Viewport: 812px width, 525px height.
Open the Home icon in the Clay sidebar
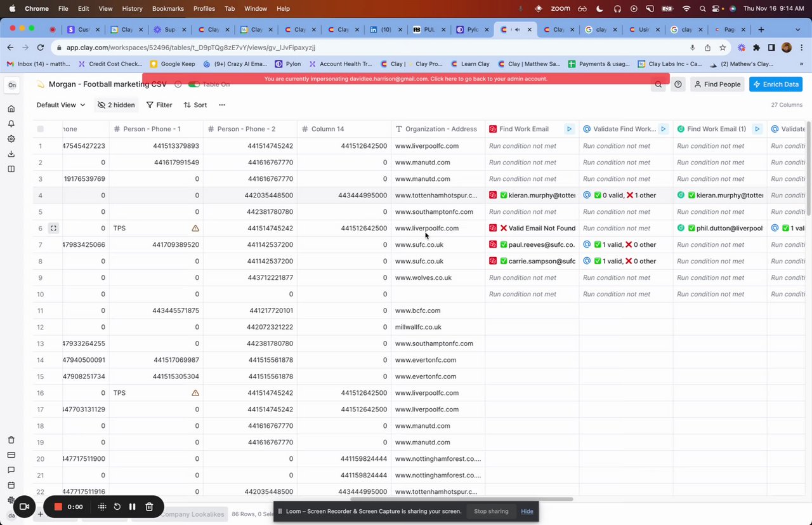pyautogui.click(x=11, y=109)
